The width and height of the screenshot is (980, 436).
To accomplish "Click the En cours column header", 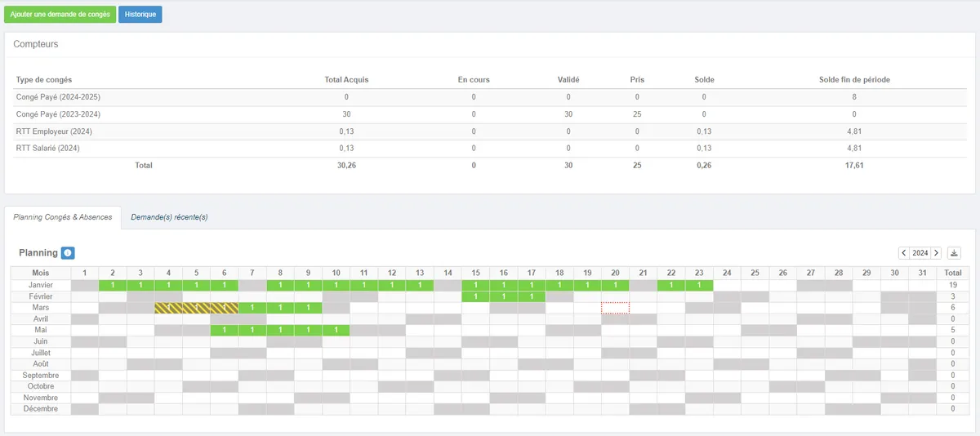I will (x=474, y=80).
